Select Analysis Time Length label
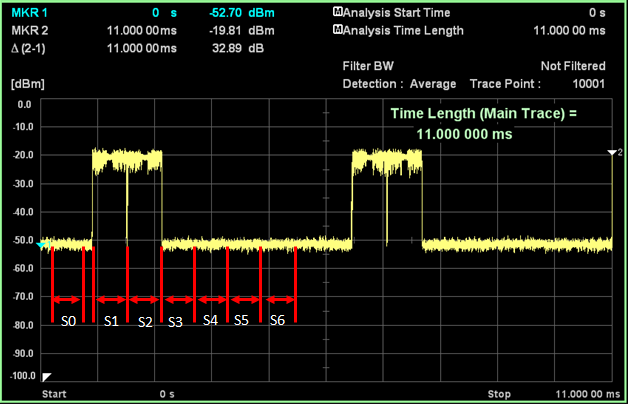 click(x=403, y=30)
